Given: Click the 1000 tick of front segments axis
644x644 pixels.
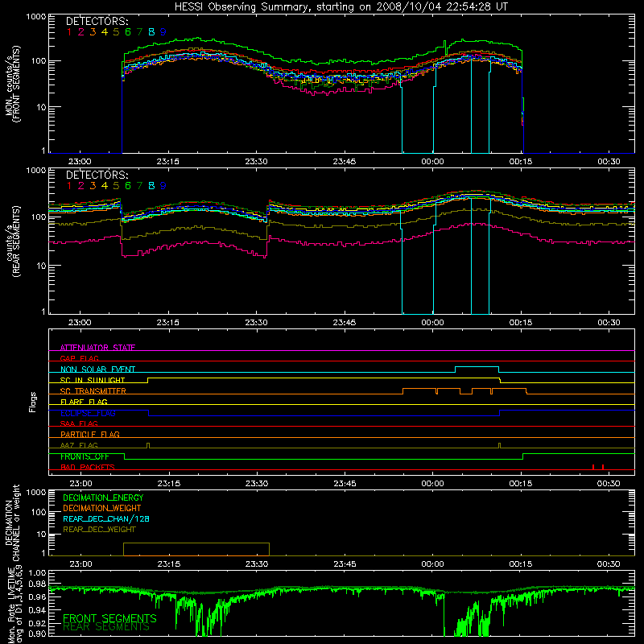Looking at the screenshot, I should tap(36, 17).
